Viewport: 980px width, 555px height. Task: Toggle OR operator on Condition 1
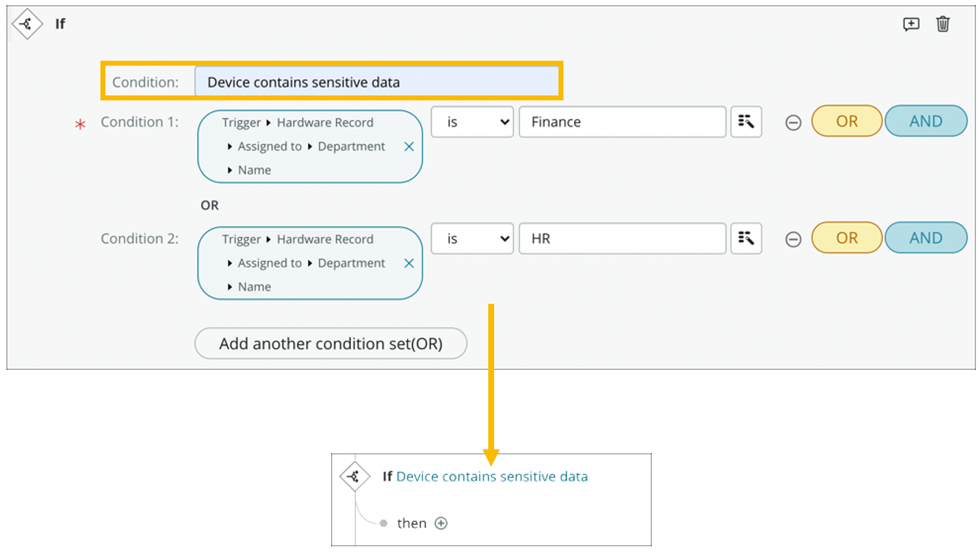click(846, 121)
